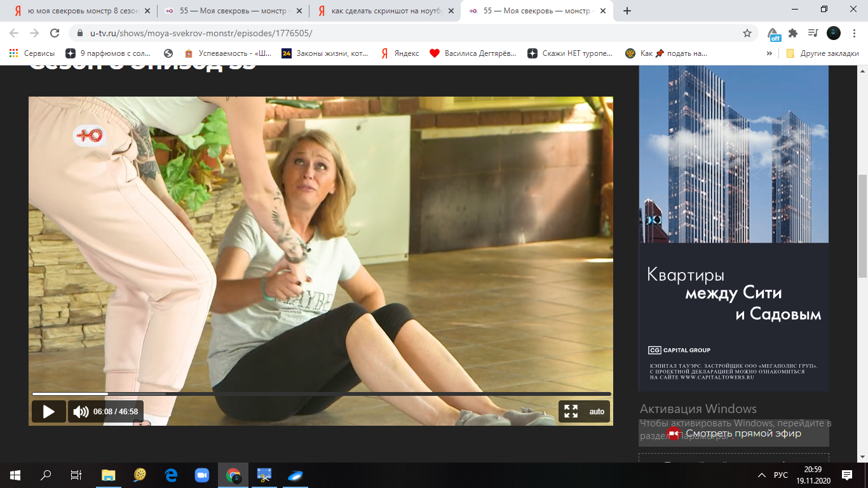The height and width of the screenshot is (488, 868).
Task: Open bookmark 'Скажи НЕТ туропе...'
Action: click(570, 53)
